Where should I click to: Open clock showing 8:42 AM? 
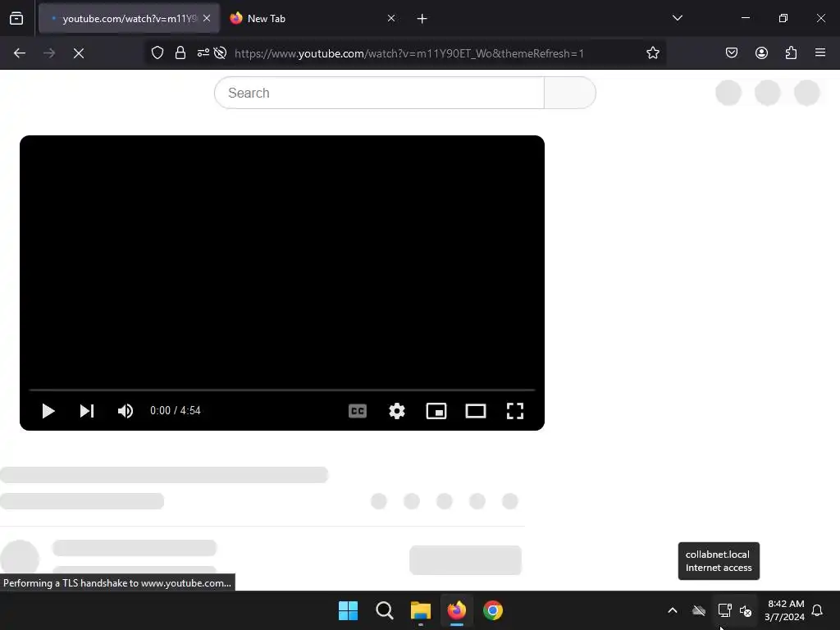click(x=785, y=610)
